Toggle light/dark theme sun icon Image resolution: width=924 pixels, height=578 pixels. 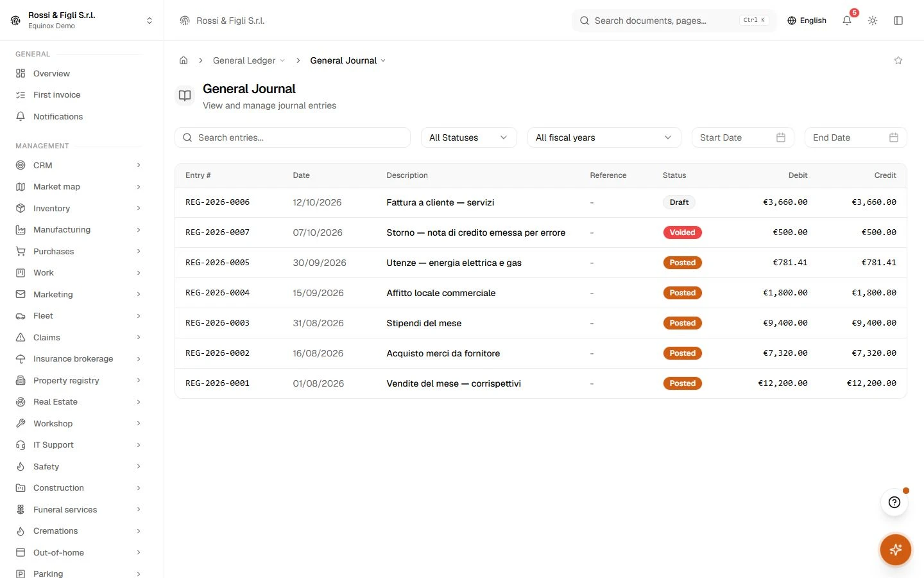[x=873, y=21]
